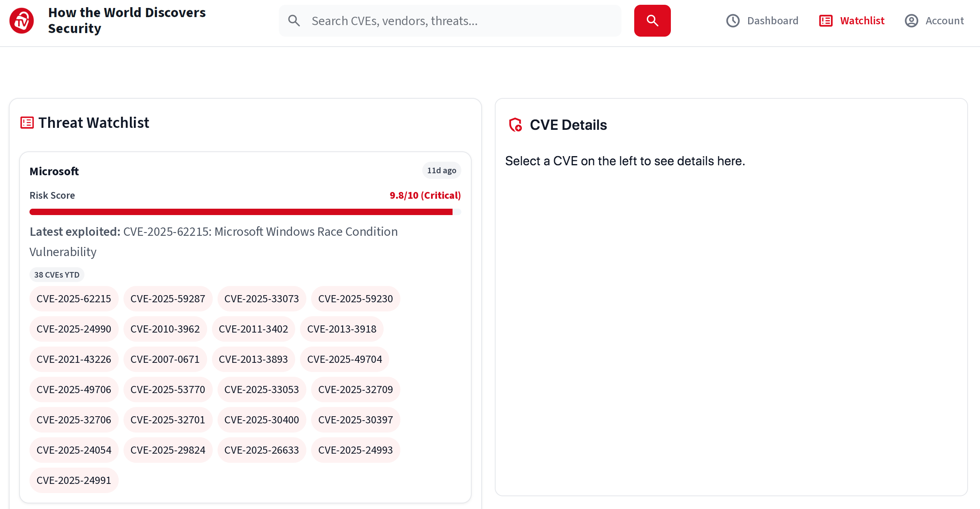Viewport: 980px width, 509px height.
Task: Select CVE-2025-59287 chip
Action: [168, 299]
